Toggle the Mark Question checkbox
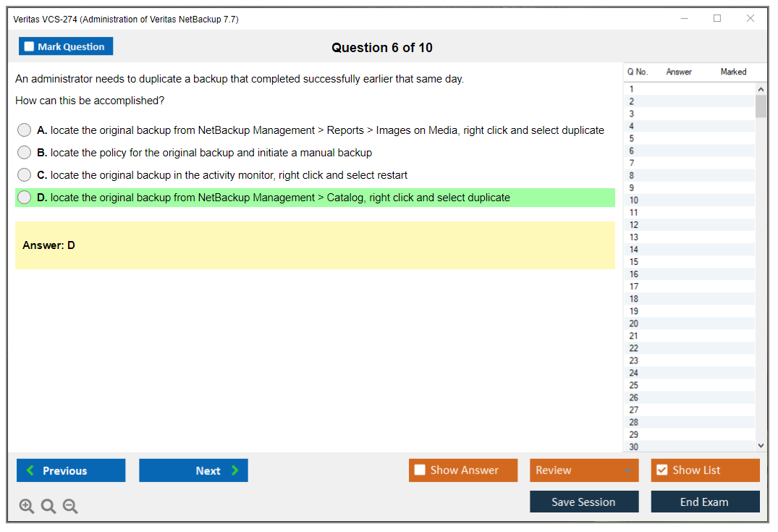 pyautogui.click(x=30, y=47)
